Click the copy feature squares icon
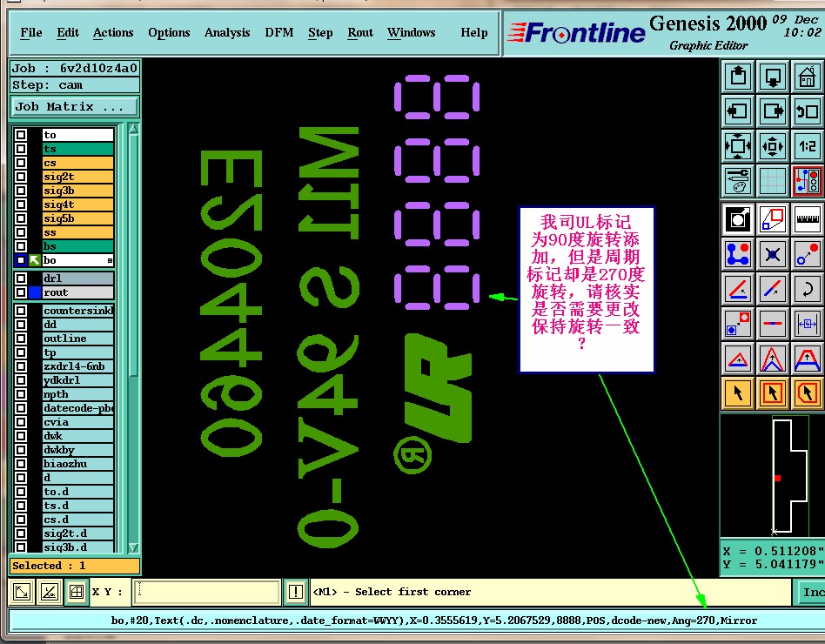 pos(738,323)
